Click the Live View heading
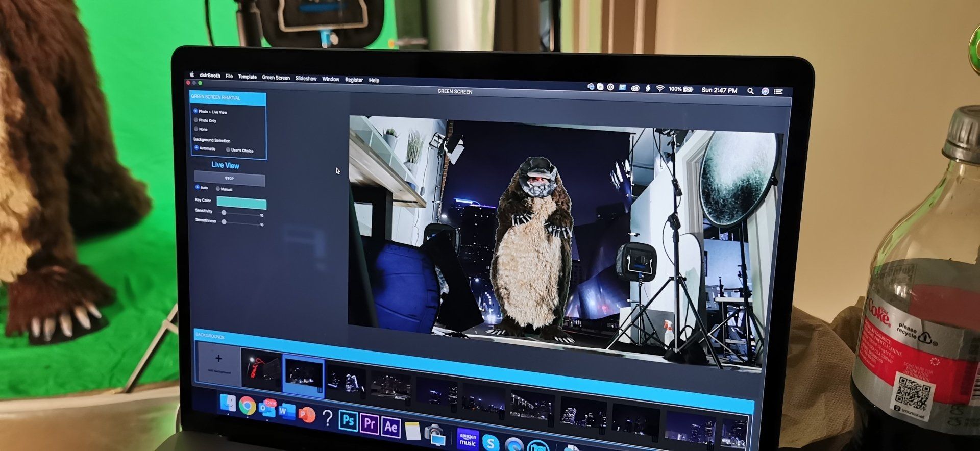Screen dimensions: 980x451 [x=225, y=165]
